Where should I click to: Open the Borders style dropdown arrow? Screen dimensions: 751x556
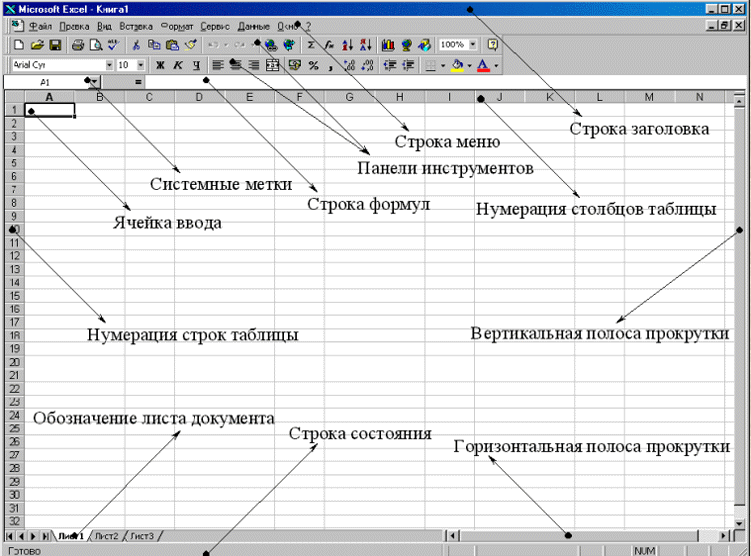[443, 65]
